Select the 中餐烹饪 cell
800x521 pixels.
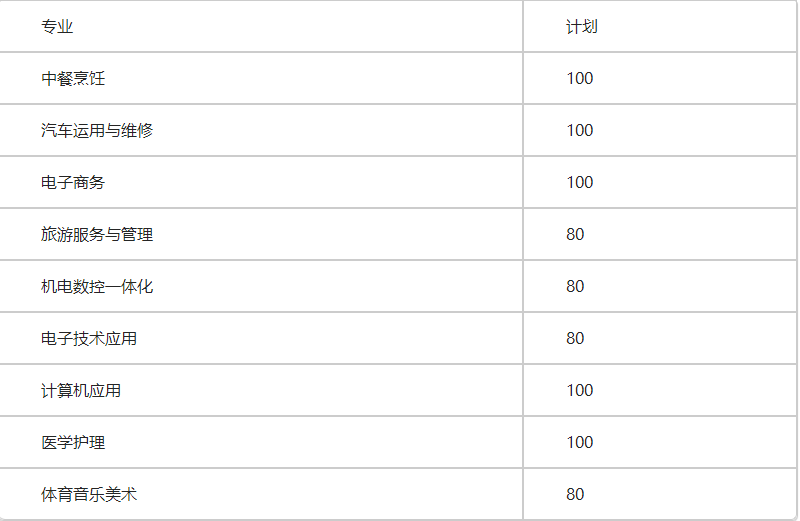[73, 79]
